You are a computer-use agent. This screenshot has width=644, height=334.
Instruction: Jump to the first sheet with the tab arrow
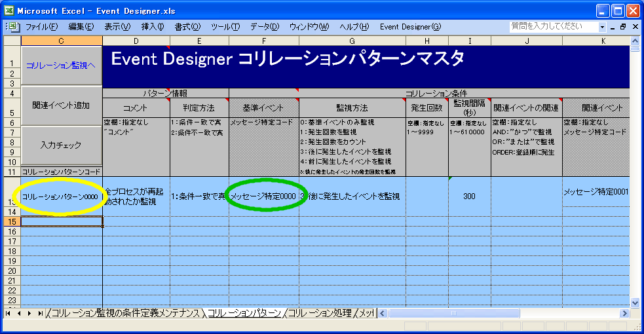tap(9, 314)
